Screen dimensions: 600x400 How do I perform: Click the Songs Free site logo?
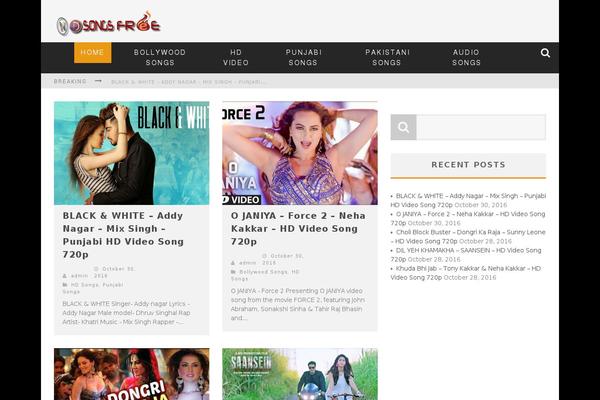click(x=109, y=24)
